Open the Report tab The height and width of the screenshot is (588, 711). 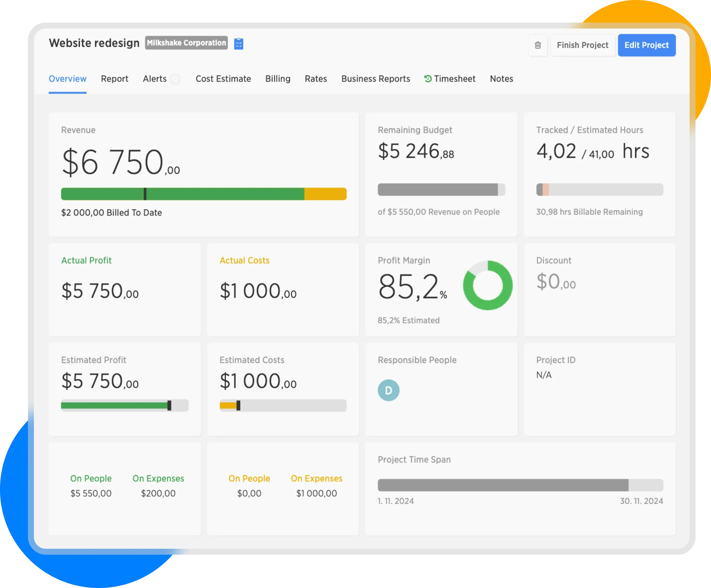tap(114, 79)
